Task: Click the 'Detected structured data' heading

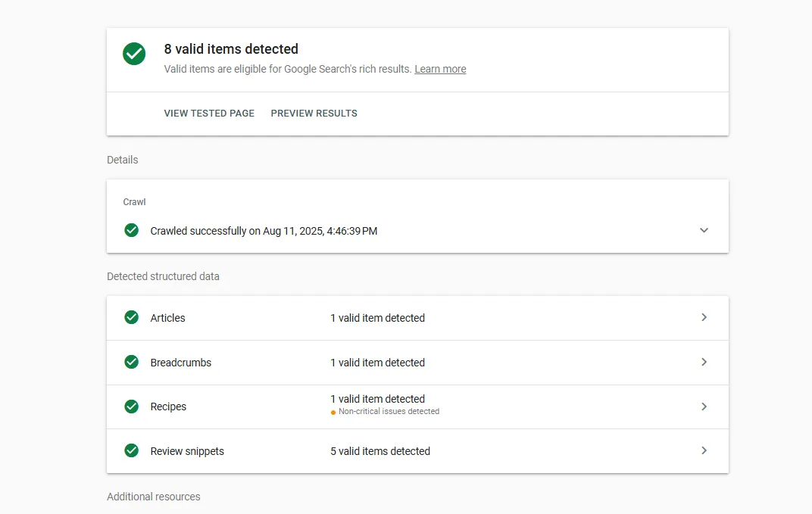Action: (163, 276)
